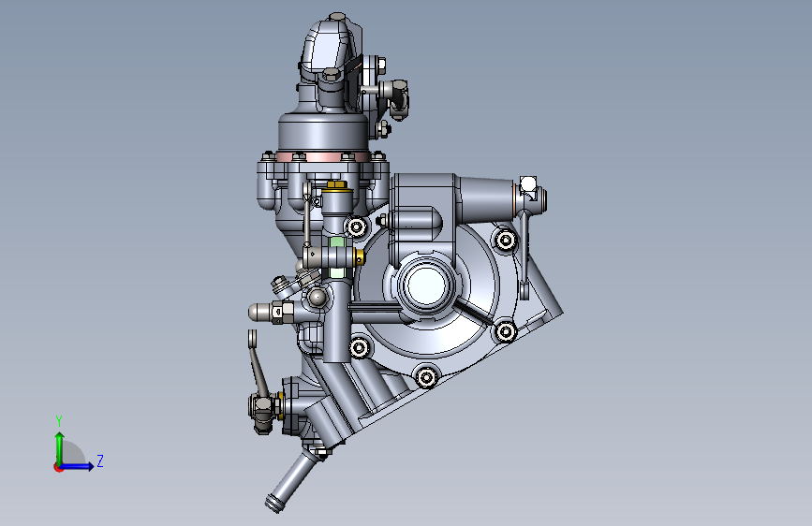
Task: Click the blue Z axis arrow of the triad
Action: [x=78, y=466]
